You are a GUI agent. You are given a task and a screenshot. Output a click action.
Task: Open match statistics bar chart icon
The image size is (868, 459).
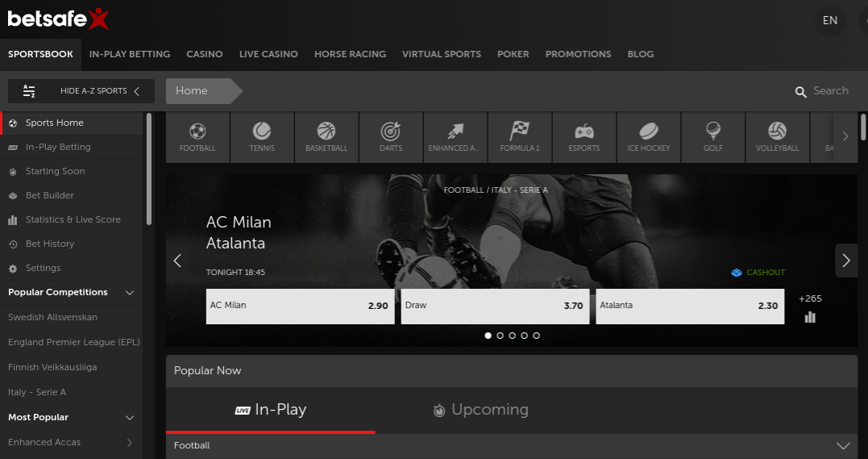tap(811, 317)
